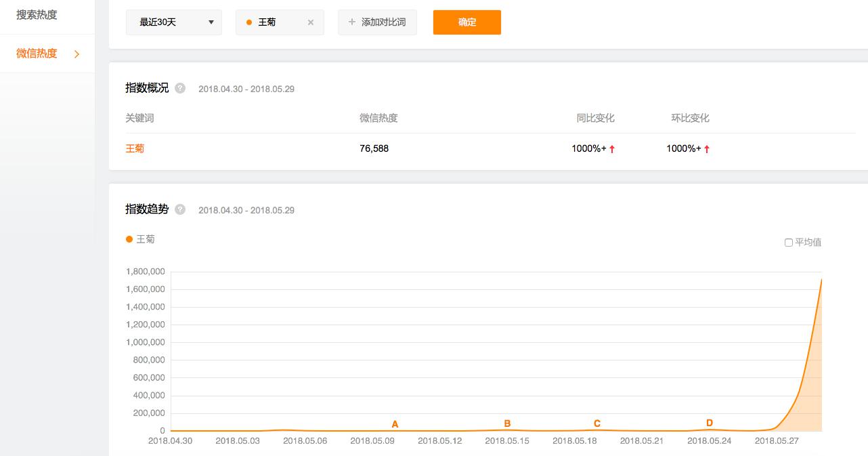Screen dimensions: 868x456
Task: Open the 王菊 link in the overview table
Action: pos(135,148)
